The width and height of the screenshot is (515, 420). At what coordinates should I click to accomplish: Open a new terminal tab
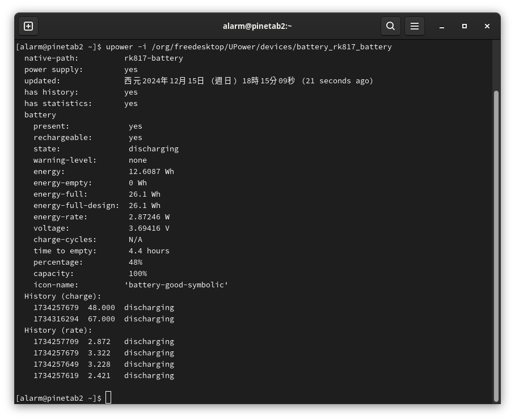(x=28, y=26)
